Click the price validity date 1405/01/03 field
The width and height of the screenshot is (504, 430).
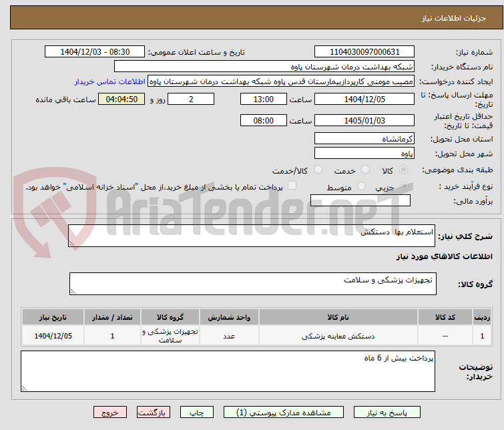[x=364, y=120]
